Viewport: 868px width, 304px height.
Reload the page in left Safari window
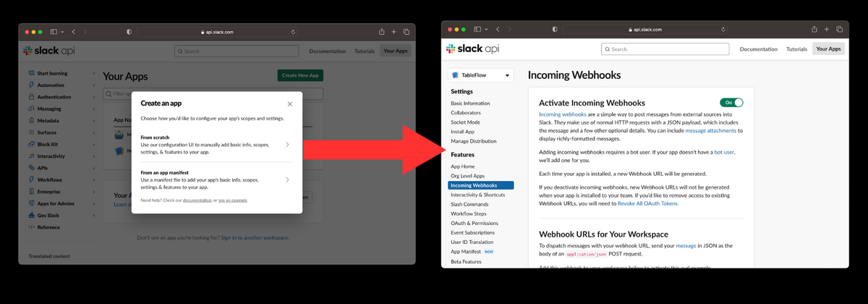coord(293,32)
